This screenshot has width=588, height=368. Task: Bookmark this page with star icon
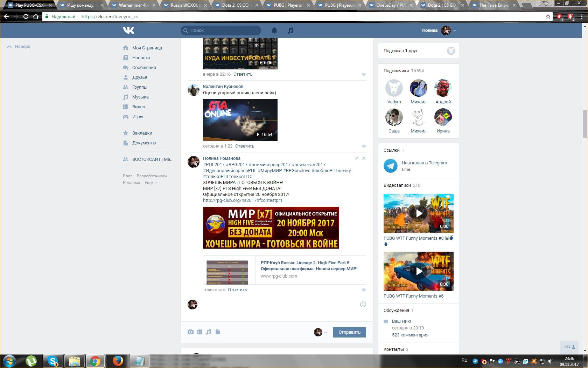tap(548, 16)
